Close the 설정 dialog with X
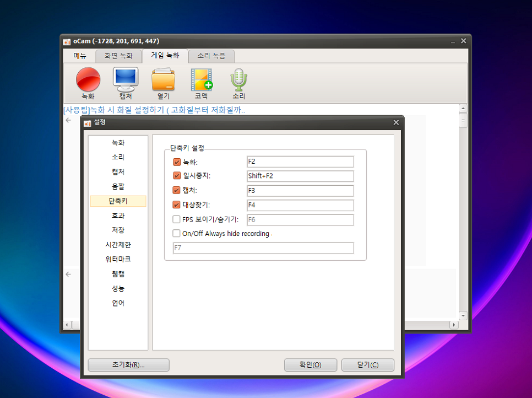 coord(396,122)
